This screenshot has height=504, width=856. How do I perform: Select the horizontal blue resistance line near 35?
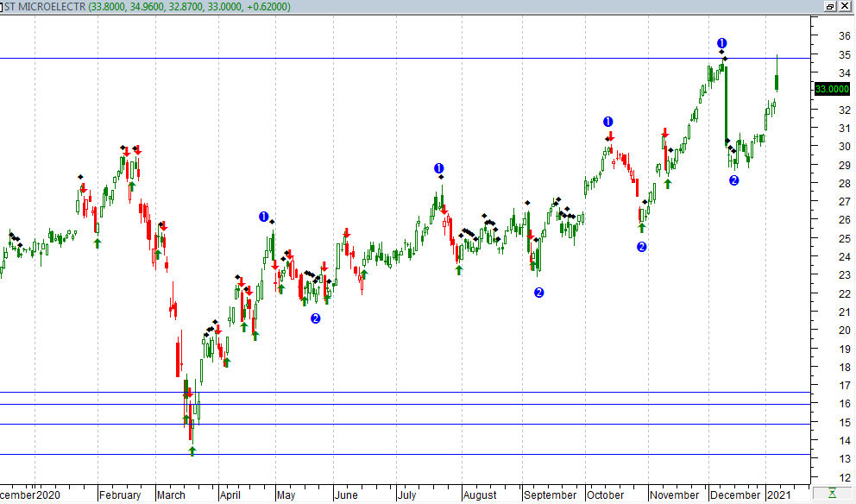pyautogui.click(x=404, y=58)
